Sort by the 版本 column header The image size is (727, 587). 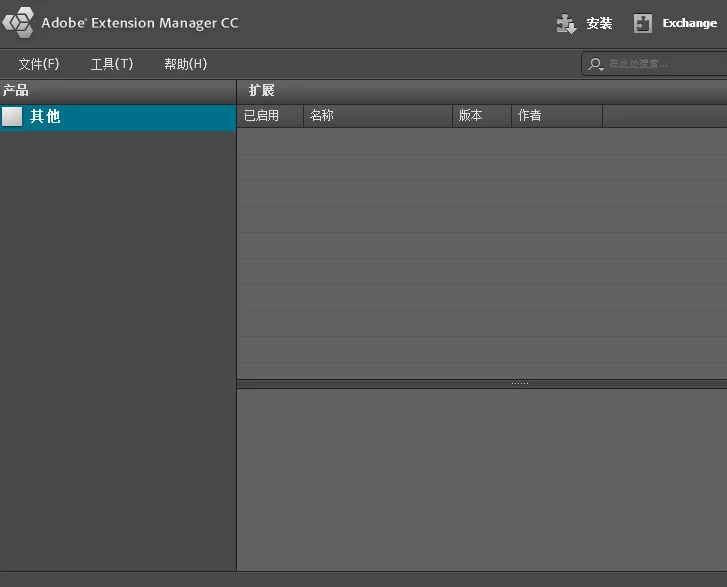tap(482, 115)
